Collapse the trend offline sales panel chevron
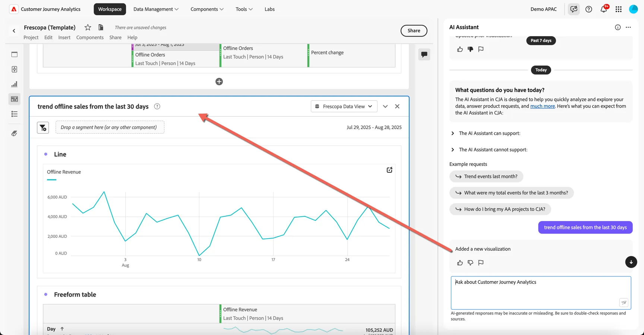 point(385,106)
